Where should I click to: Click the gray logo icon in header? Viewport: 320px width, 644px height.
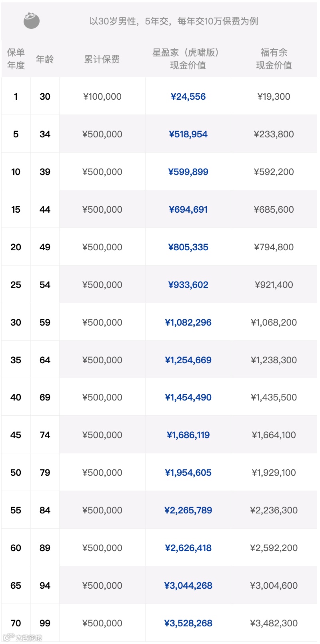(x=31, y=20)
